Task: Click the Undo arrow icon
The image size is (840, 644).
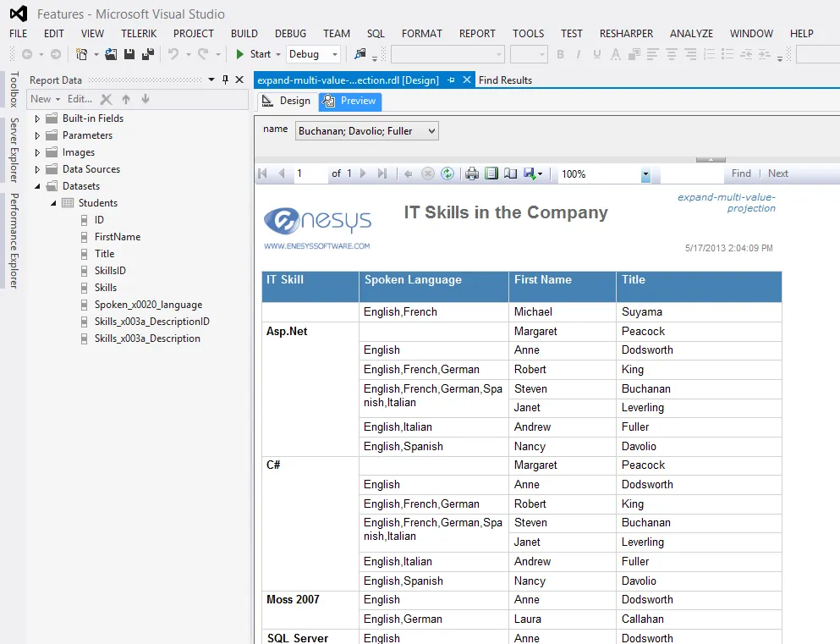Action: [x=173, y=54]
